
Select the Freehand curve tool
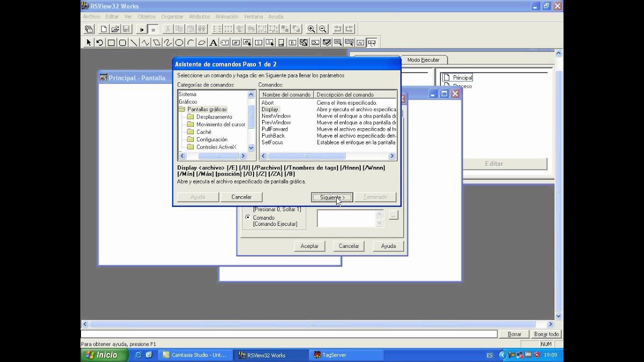[168, 43]
